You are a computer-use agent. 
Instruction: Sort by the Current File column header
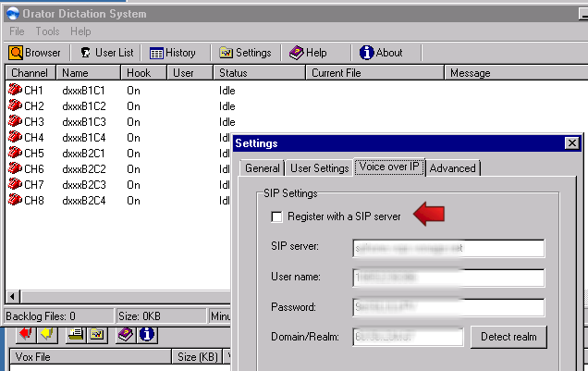click(x=374, y=73)
